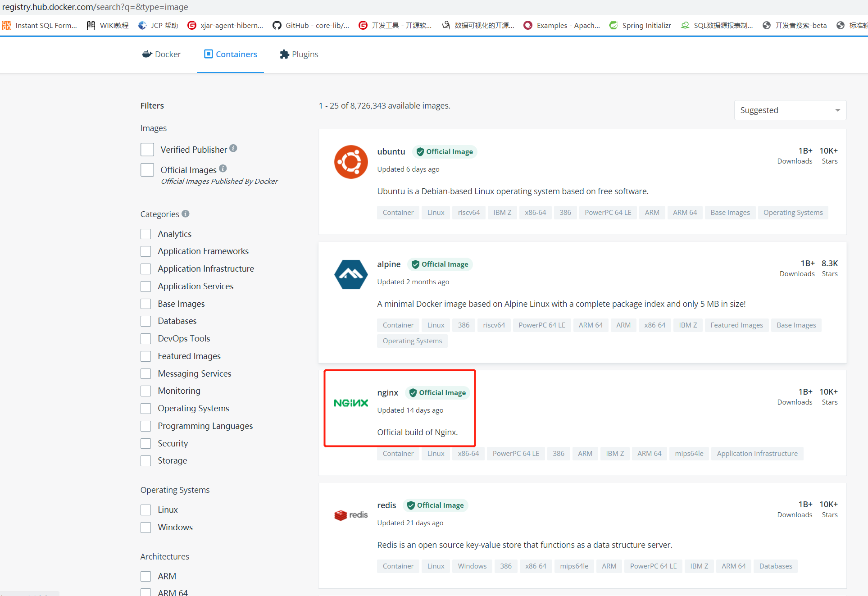
Task: Enable the Official Images filter checkbox
Action: (x=147, y=170)
